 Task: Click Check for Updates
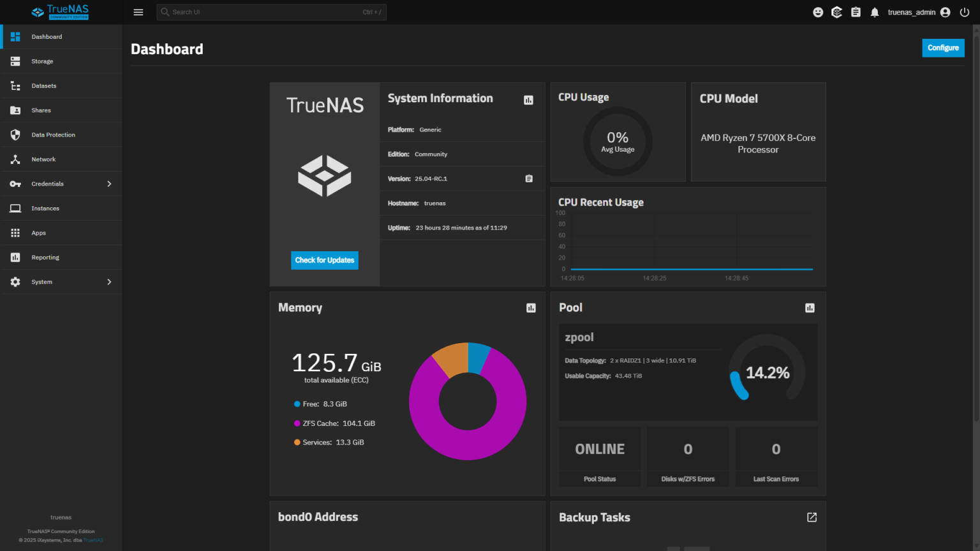tap(324, 260)
